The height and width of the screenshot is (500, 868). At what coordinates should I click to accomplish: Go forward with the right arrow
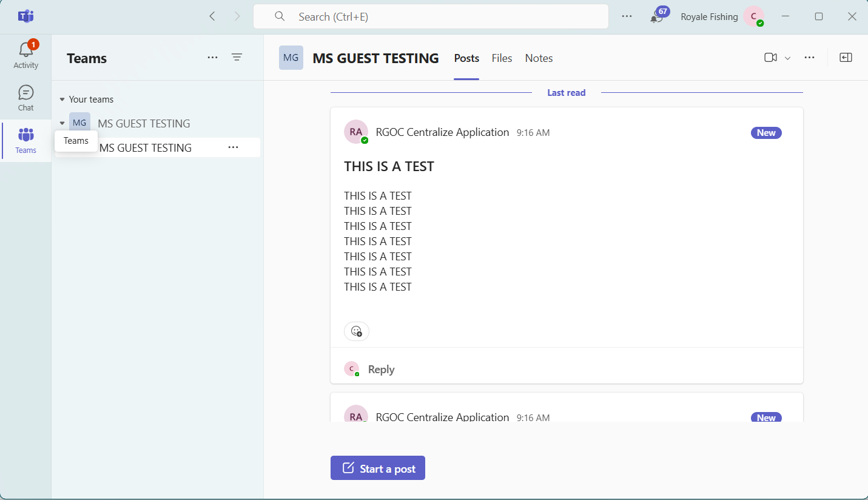[237, 16]
